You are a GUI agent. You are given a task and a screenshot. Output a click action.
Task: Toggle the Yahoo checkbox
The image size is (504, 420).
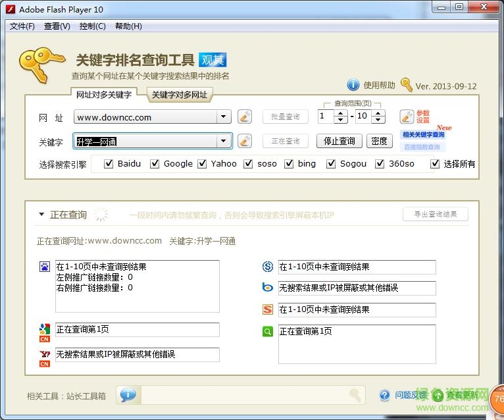[x=202, y=164]
